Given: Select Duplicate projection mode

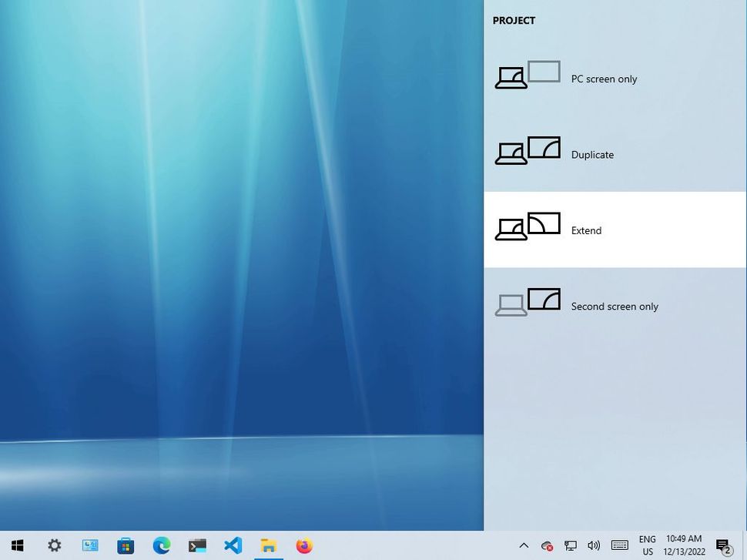Looking at the screenshot, I should [x=615, y=153].
